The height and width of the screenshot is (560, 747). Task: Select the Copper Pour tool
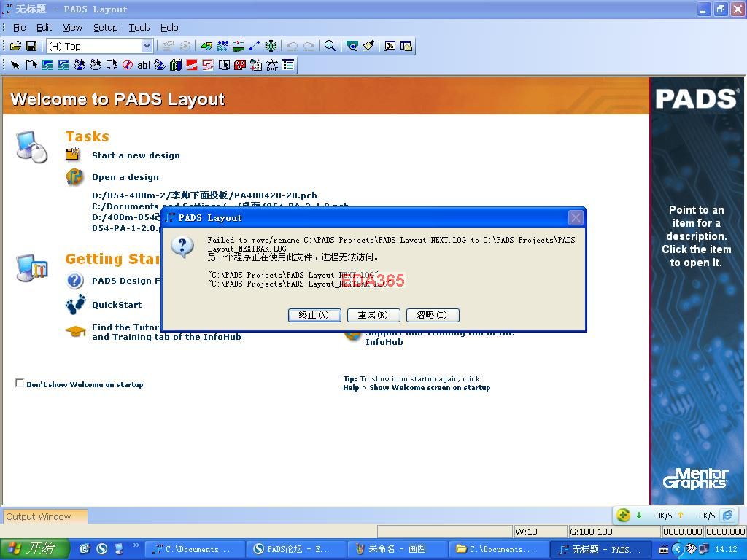[x=80, y=65]
